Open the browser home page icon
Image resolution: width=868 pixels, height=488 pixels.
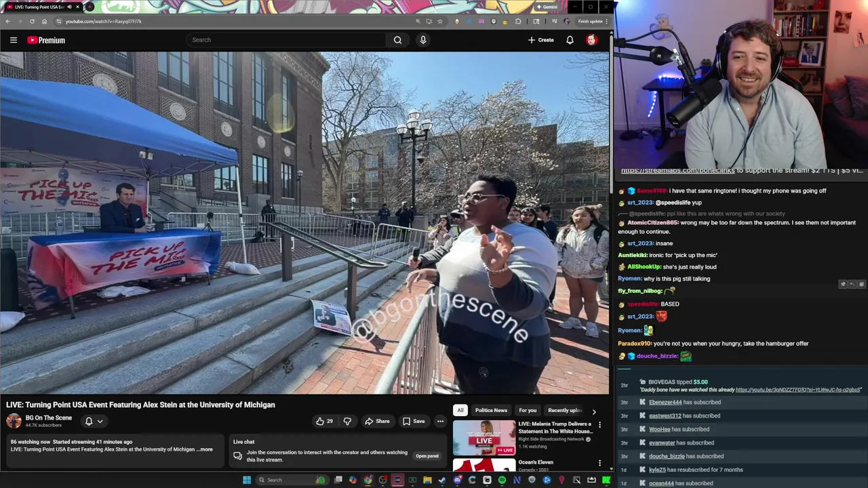pyautogui.click(x=44, y=21)
